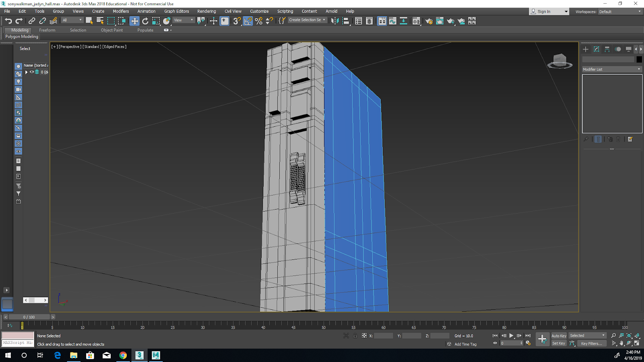644x362 pixels.
Task: Open the Modifier List dropdown
Action: tap(611, 69)
